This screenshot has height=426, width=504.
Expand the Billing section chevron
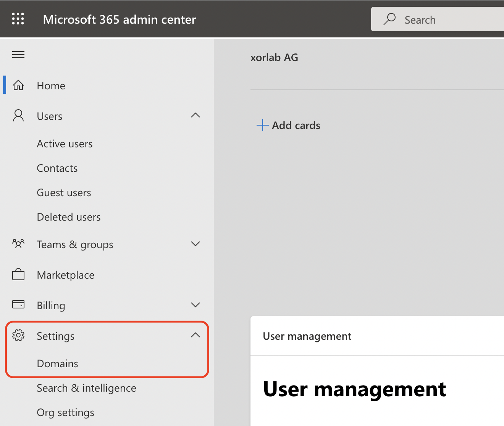tap(195, 305)
